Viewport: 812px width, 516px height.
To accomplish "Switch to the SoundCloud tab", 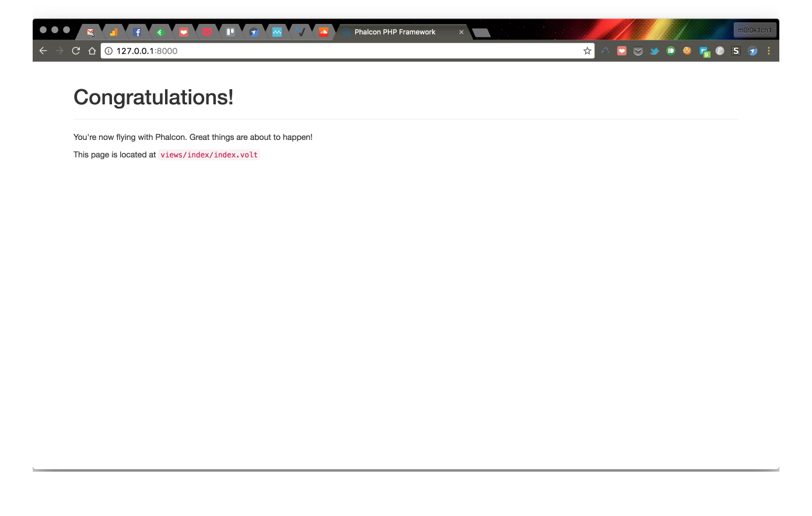I will click(x=324, y=32).
